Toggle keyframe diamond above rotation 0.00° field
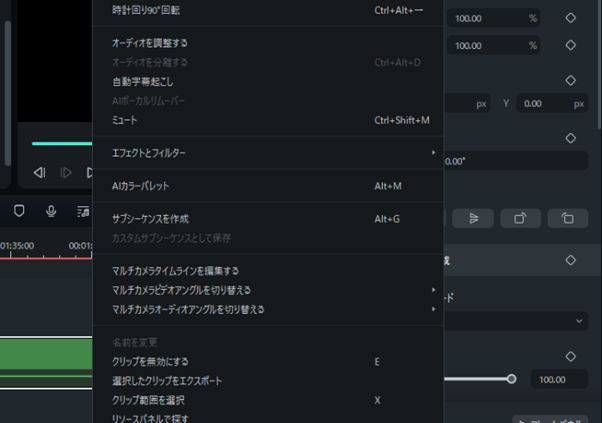This screenshot has width=602, height=423. [571, 138]
